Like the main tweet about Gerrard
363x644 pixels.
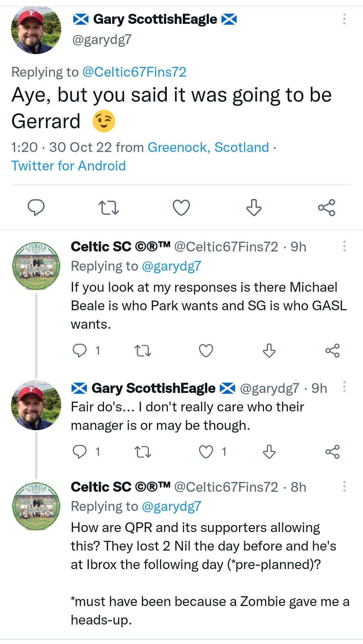(x=181, y=207)
